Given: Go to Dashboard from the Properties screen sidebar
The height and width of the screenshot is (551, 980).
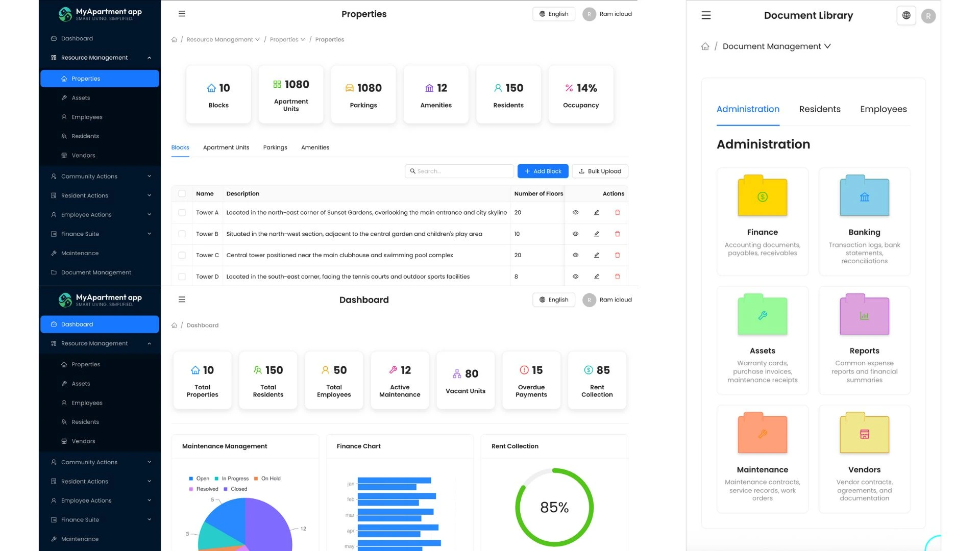Looking at the screenshot, I should tap(100, 38).
